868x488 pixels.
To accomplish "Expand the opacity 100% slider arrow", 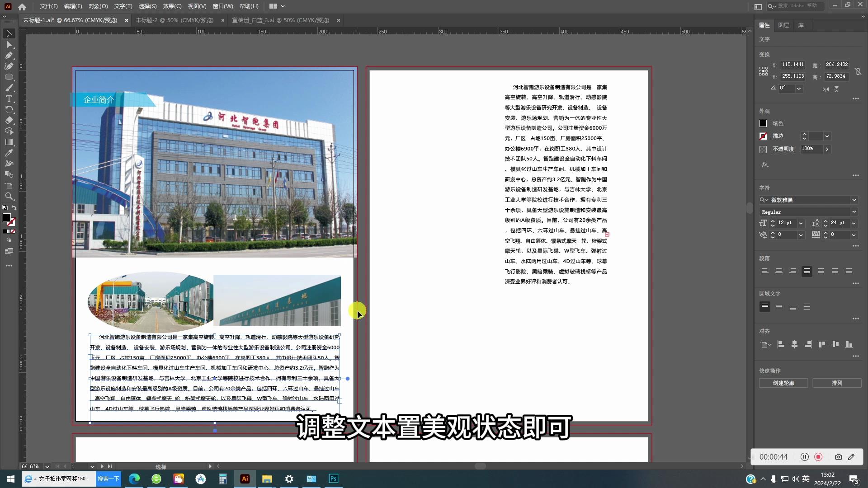I will (827, 149).
